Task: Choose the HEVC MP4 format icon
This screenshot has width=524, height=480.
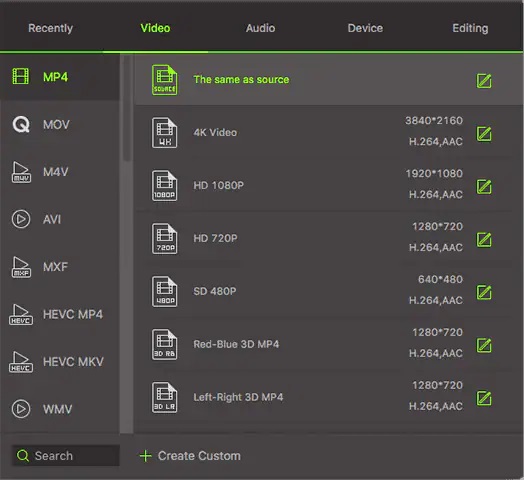Action: click(21, 314)
